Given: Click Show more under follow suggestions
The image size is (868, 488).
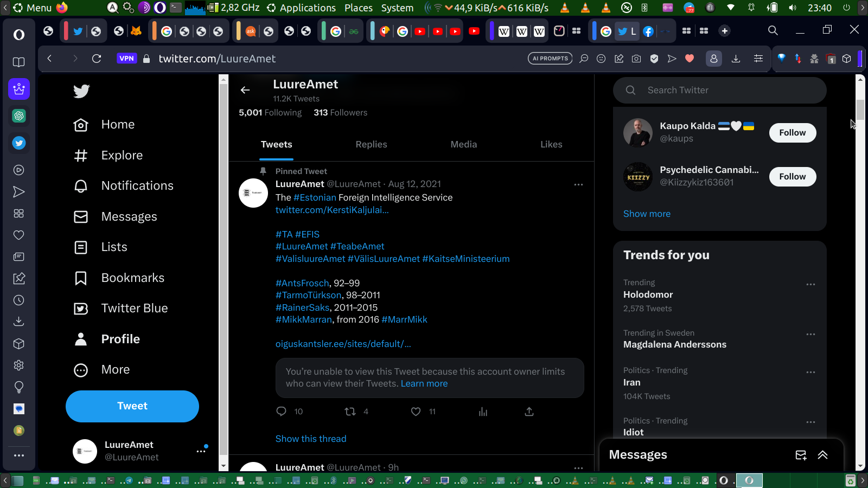Looking at the screenshot, I should pyautogui.click(x=647, y=214).
